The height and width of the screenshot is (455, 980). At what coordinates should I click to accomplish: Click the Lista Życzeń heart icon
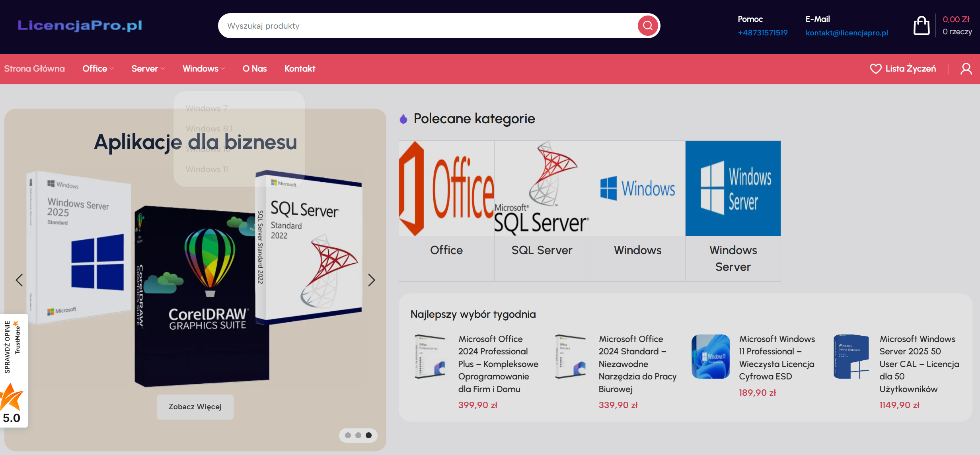click(875, 69)
